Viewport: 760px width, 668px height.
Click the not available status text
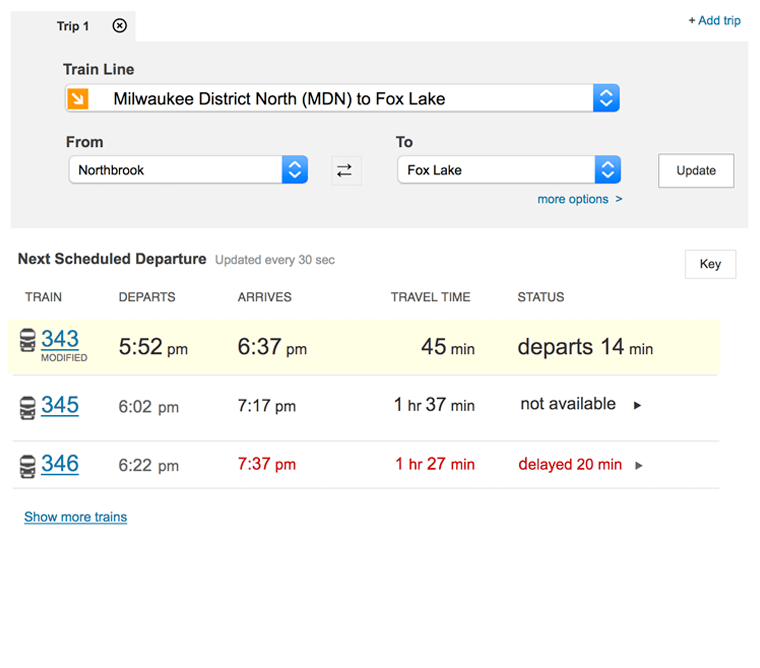click(568, 404)
